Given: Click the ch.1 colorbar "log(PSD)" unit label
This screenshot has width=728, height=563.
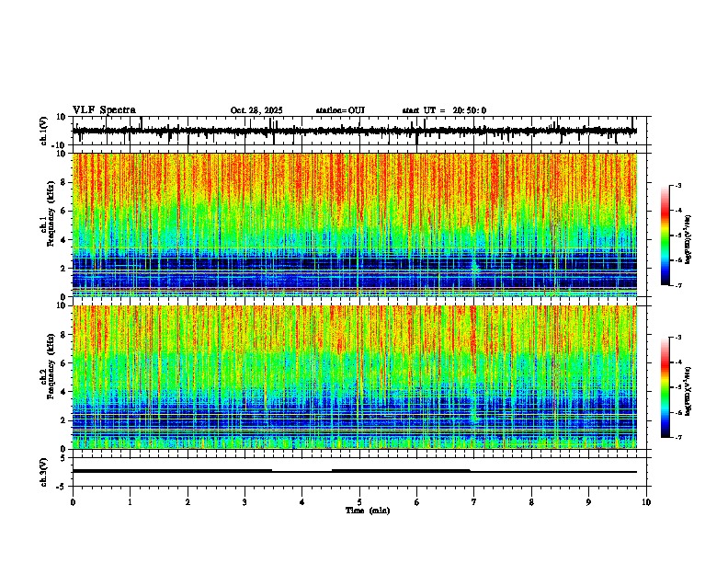Looking at the screenshot, I should pyautogui.click(x=688, y=239).
